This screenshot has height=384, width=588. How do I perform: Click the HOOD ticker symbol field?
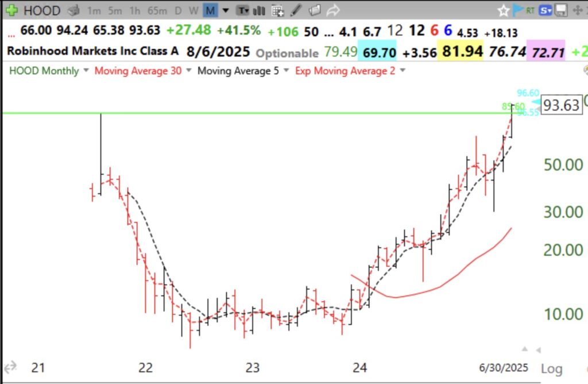point(41,10)
